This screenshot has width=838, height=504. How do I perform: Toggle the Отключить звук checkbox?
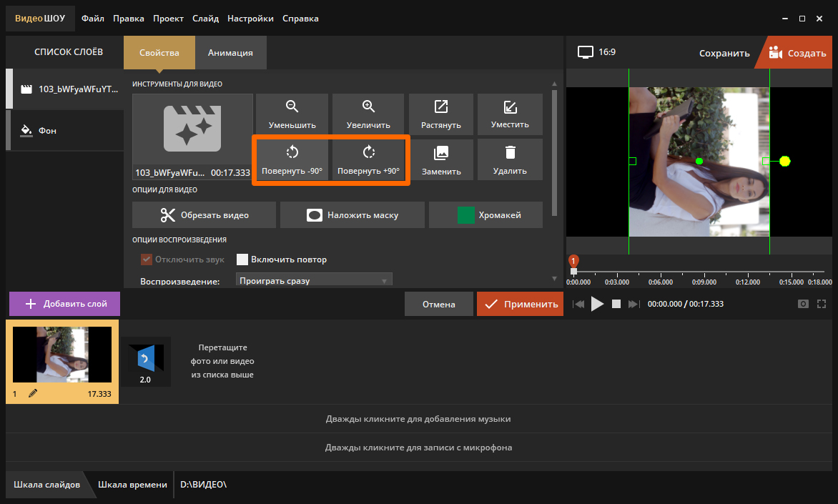click(147, 260)
